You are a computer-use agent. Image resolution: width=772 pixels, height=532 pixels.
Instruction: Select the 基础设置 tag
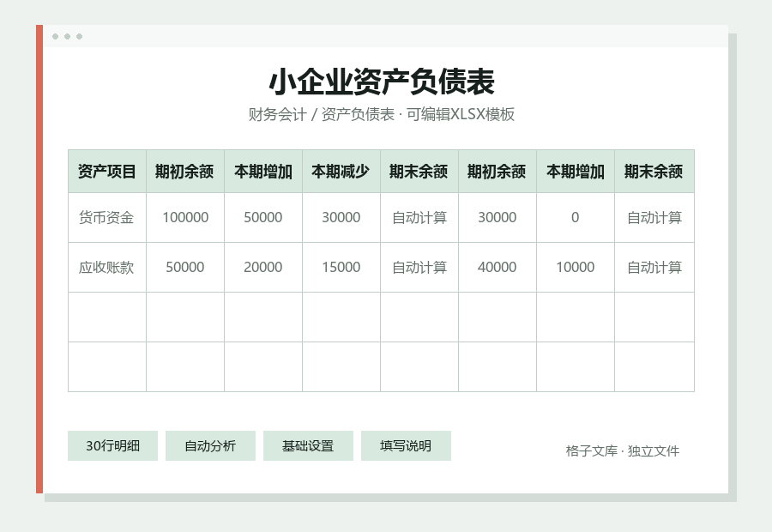click(x=308, y=446)
